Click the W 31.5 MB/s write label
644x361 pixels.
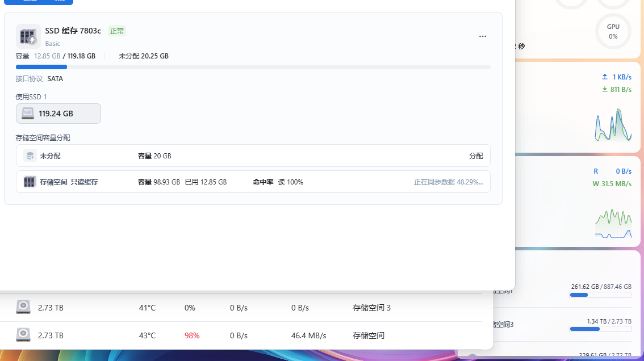tap(612, 183)
